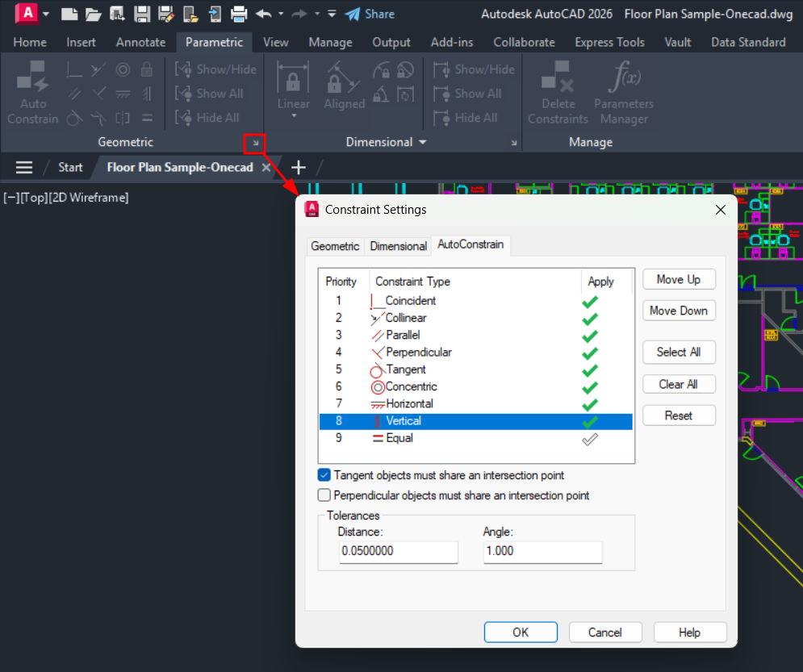This screenshot has width=803, height=672.
Task: Toggle Perpendicular objects must share intersection checkbox
Action: tap(324, 495)
